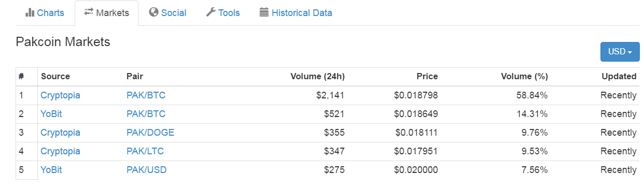Image resolution: width=644 pixels, height=188 pixels.
Task: Open the USD currency dropdown
Action: 620,52
